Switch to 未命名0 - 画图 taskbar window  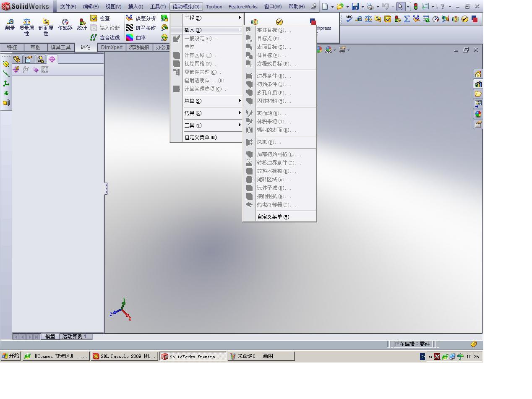tap(261, 356)
